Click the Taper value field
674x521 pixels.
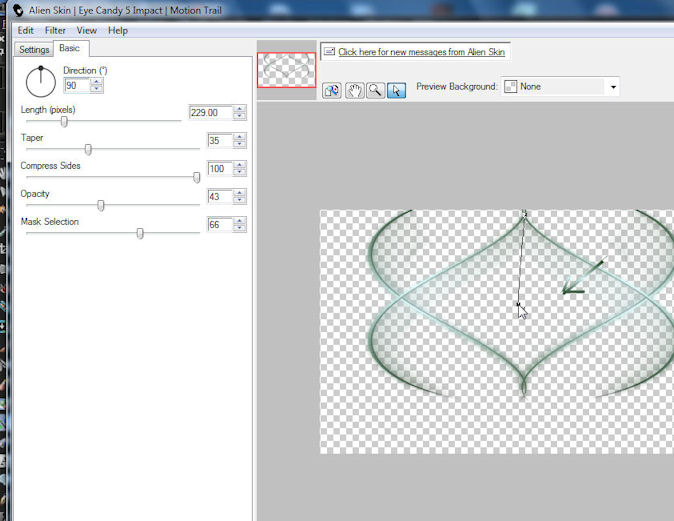pyautogui.click(x=220, y=141)
